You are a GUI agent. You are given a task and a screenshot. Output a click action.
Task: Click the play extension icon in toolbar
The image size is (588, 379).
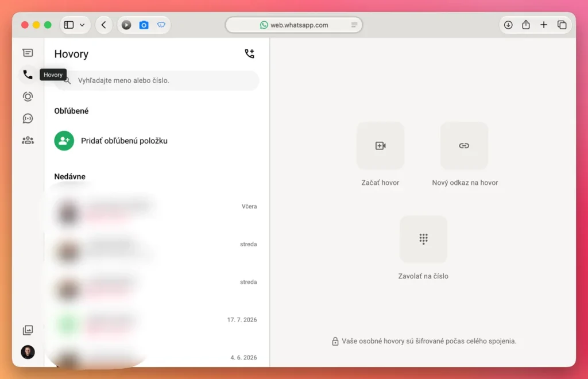pos(126,25)
